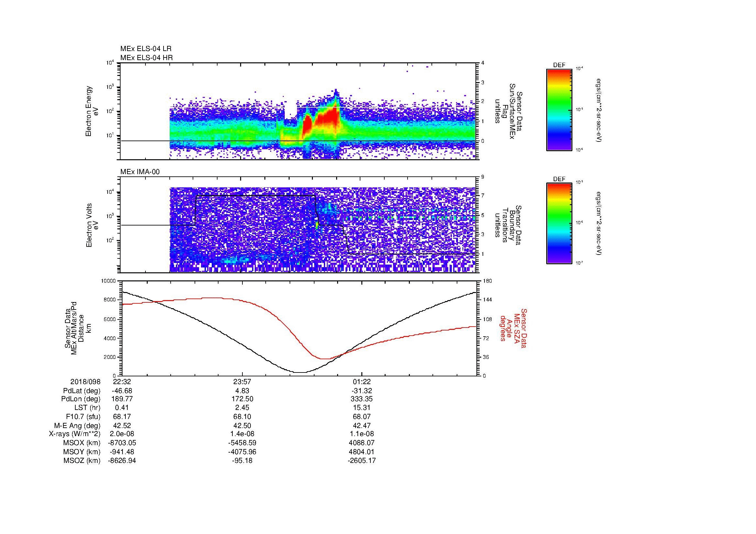Click the 'Boundary Transitions unitless' axis label
This screenshot has width=756, height=534.
[x=508, y=225]
